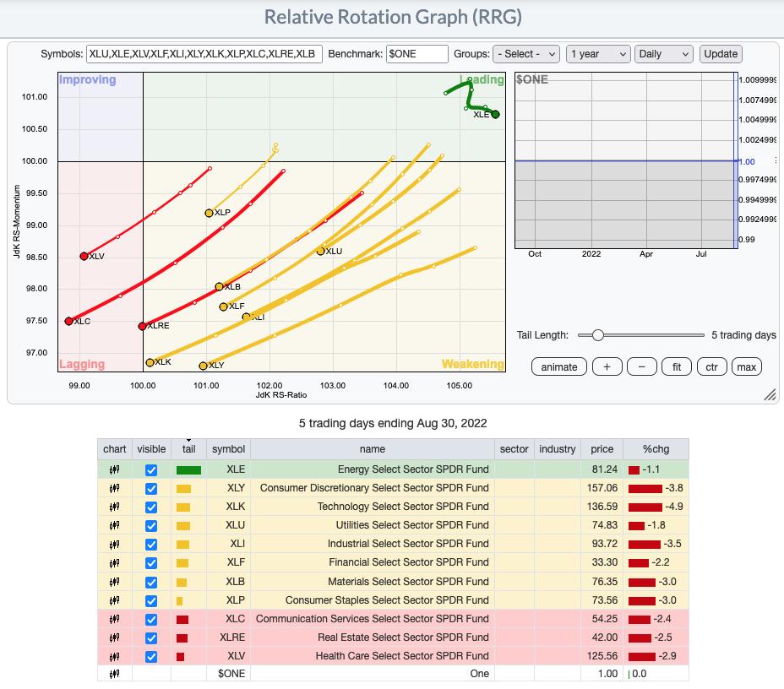Sort table by %chg column header
This screenshot has width=784, height=689.
(656, 449)
